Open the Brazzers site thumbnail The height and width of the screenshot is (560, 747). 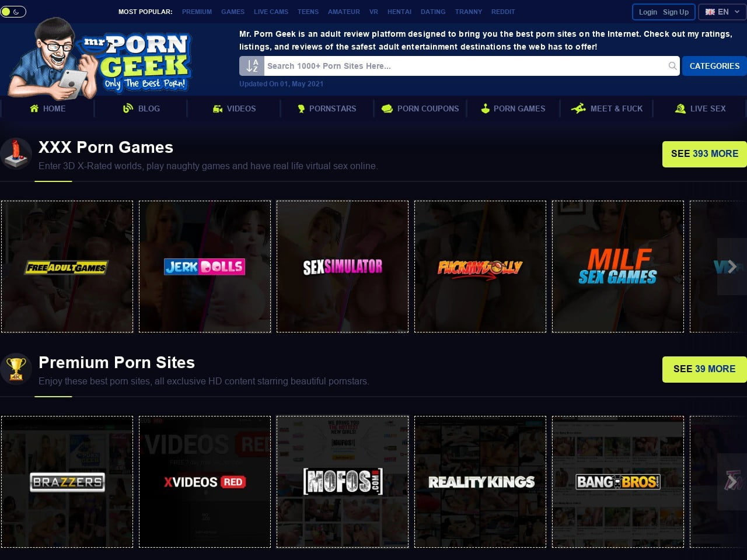pyautogui.click(x=67, y=482)
